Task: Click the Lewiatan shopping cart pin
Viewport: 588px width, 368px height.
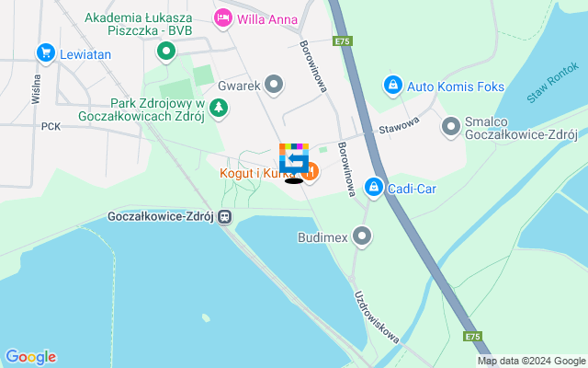Action: [x=46, y=53]
